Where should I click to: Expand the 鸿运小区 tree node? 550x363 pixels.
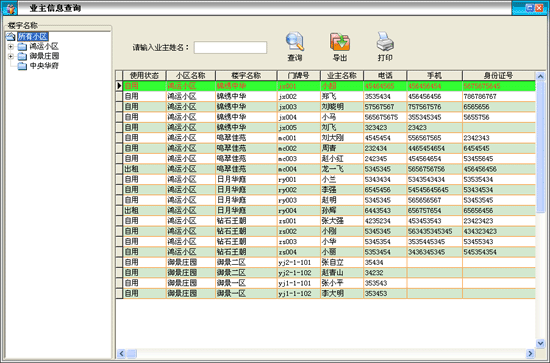click(x=11, y=46)
